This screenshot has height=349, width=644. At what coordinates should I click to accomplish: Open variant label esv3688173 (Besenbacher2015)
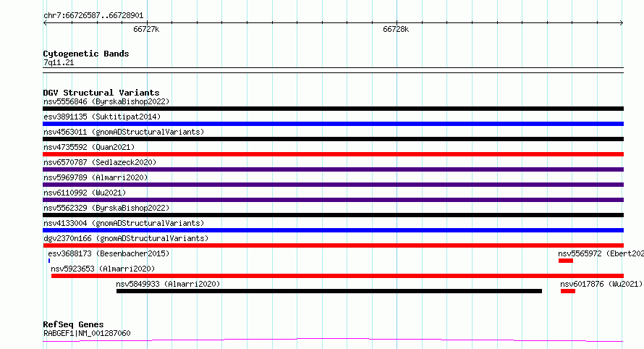[109, 253]
